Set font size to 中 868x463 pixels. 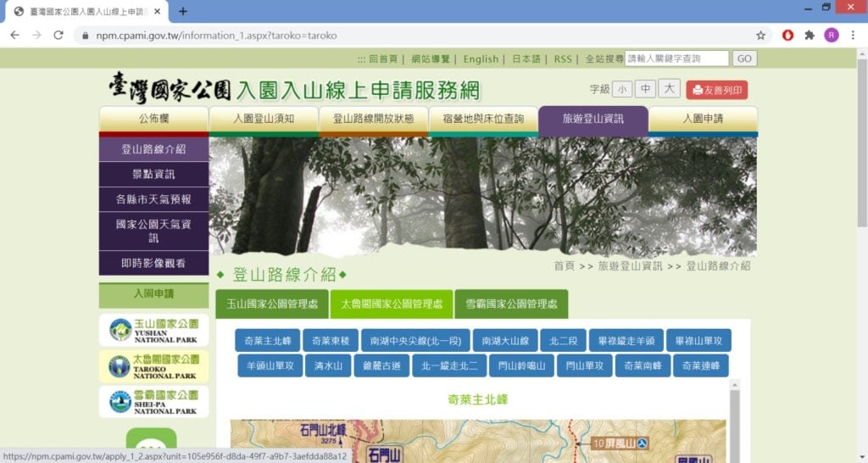pos(645,88)
